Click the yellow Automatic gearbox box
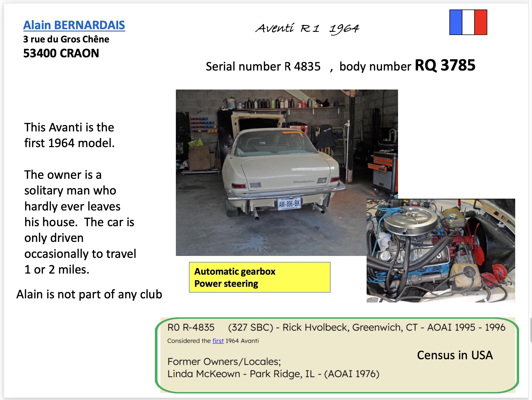Screen dimensions: 532x400 (260, 277)
